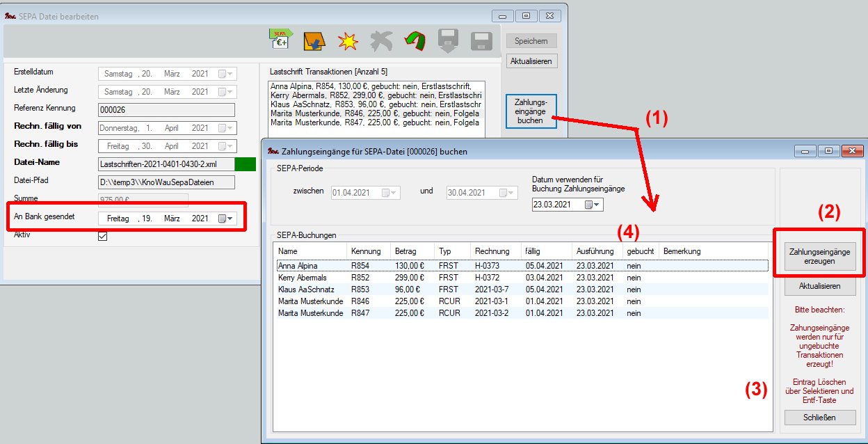This screenshot has height=444, width=868.
Task: Click the Datei-Name input field
Action: tap(167, 164)
